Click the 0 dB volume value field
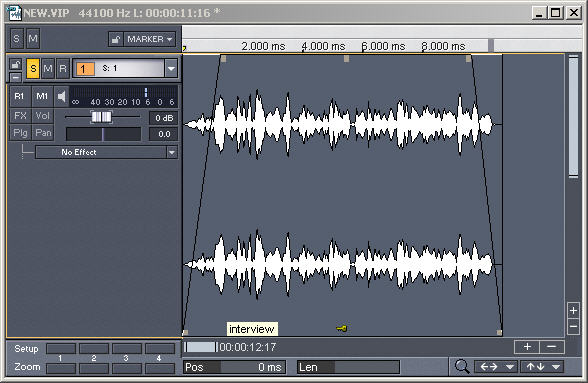588x383 pixels. (164, 118)
